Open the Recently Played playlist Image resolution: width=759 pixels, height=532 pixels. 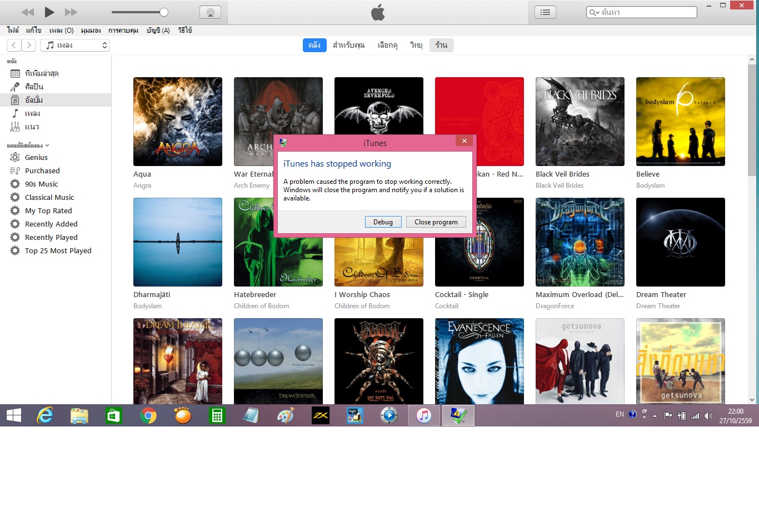pos(51,237)
